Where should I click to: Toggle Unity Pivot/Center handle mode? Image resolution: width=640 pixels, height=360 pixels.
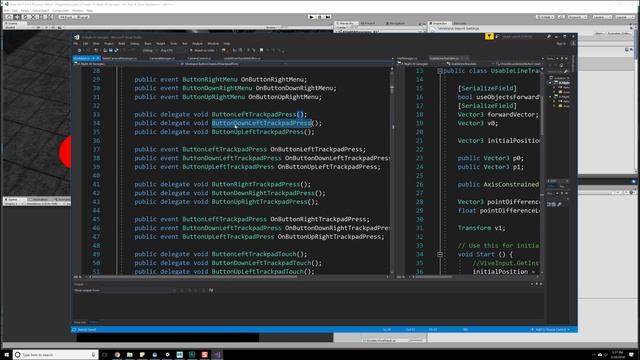(x=67, y=17)
